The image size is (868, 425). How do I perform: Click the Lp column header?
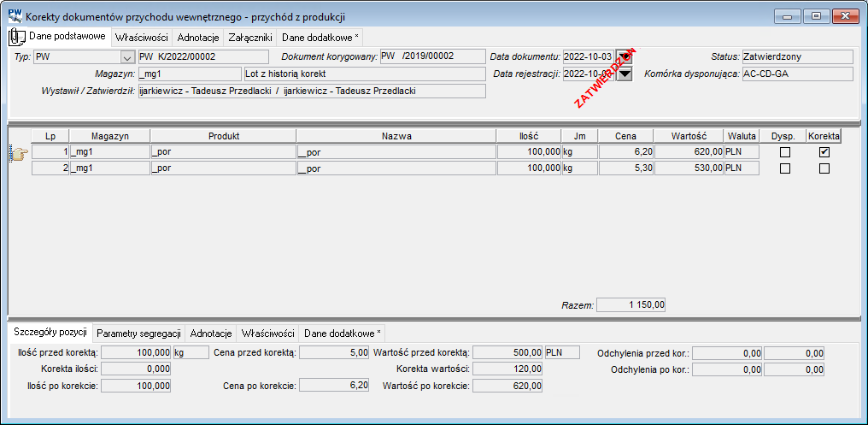(x=50, y=136)
